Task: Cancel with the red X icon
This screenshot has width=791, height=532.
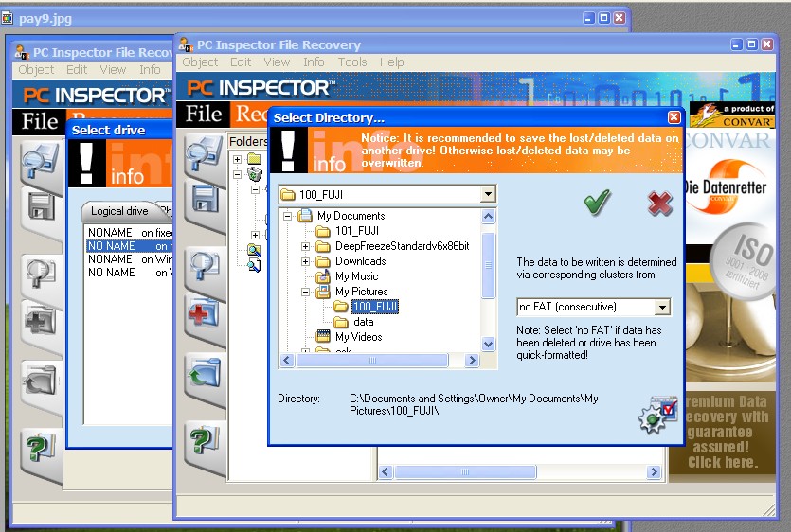Action: click(x=660, y=204)
